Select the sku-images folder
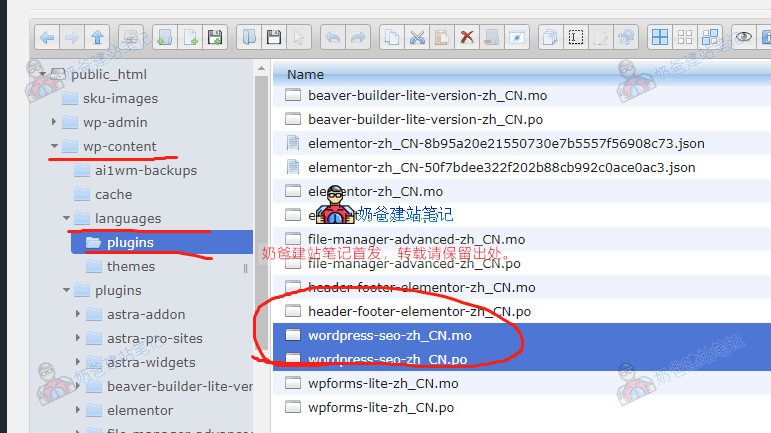 [x=120, y=99]
